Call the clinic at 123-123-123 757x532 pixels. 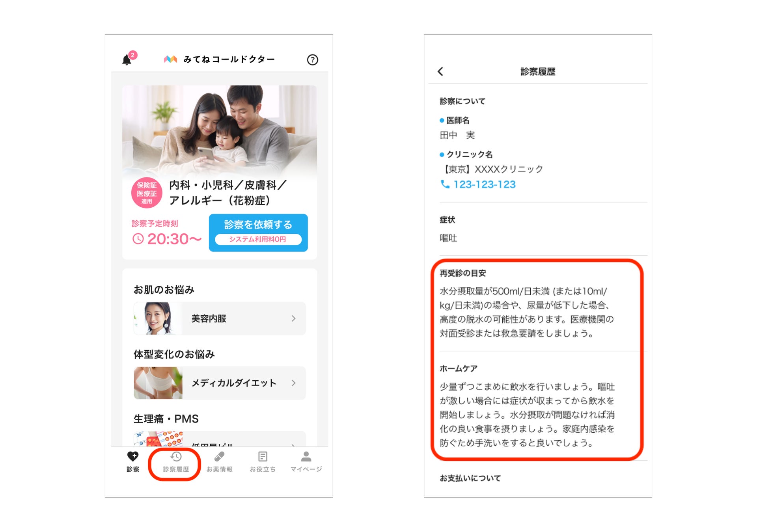[x=484, y=184]
